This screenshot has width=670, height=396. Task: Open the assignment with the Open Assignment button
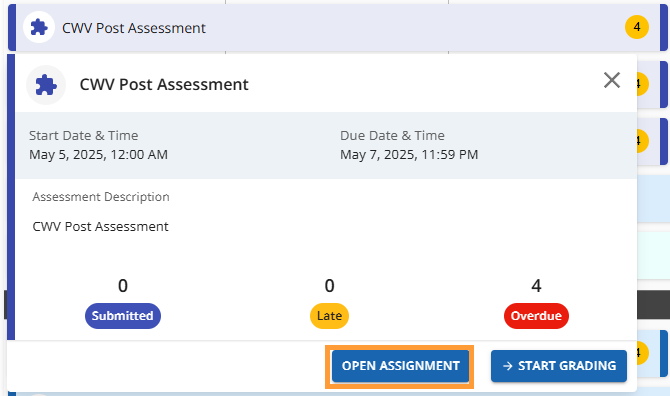[400, 366]
